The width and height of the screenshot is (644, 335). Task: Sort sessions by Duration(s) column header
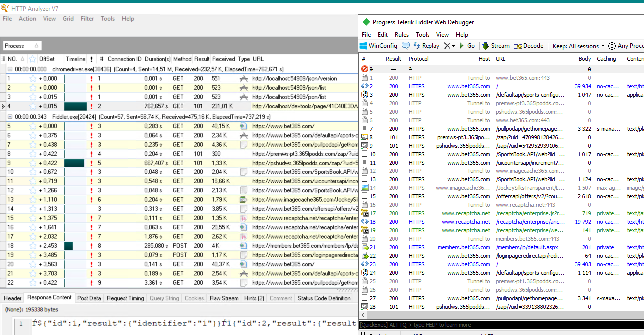[157, 59]
